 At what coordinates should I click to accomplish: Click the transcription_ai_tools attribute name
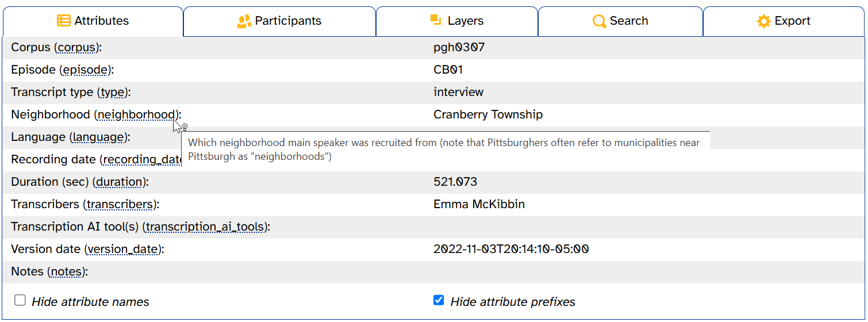205,227
